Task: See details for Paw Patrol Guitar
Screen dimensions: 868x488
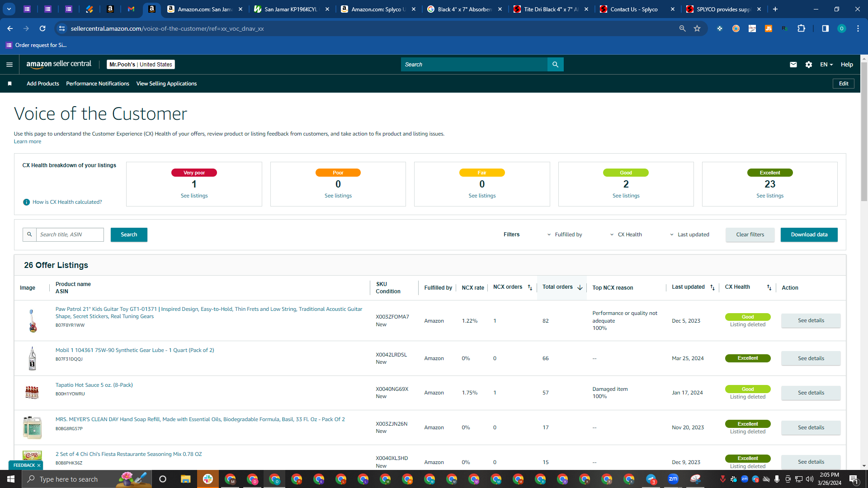Action: point(811,320)
